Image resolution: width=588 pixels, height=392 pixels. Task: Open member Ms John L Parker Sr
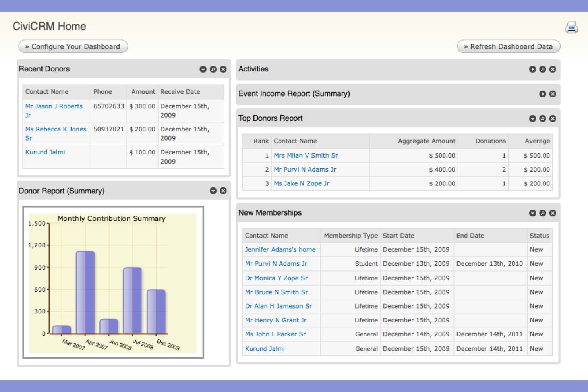pos(275,334)
